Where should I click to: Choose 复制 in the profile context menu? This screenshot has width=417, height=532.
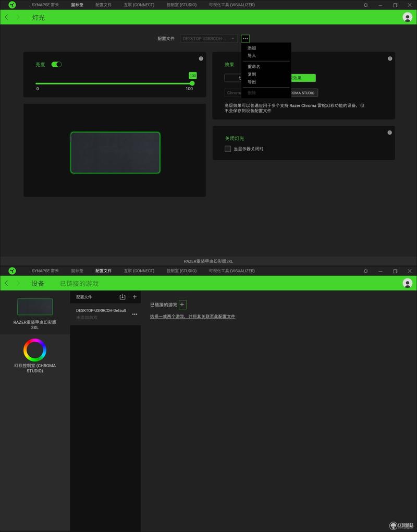252,74
